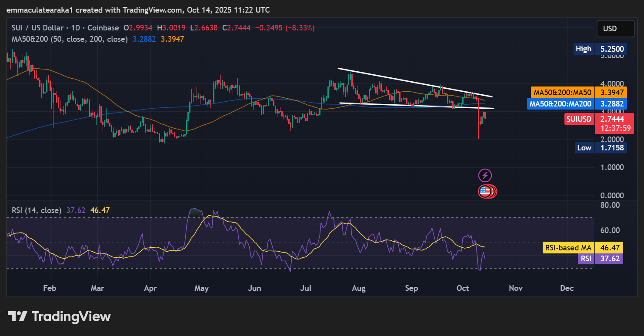Image resolution: width=644 pixels, height=336 pixels.
Task: Click the Nov marker on the time axis
Action: tap(515, 288)
